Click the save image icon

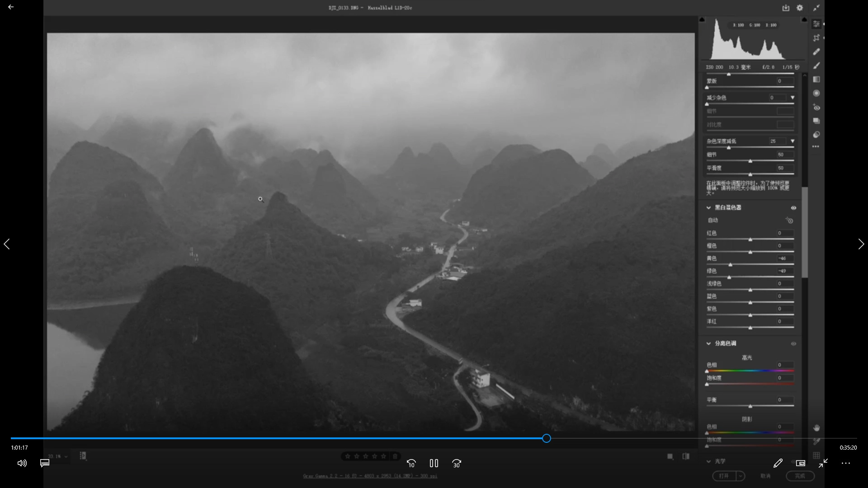click(786, 8)
